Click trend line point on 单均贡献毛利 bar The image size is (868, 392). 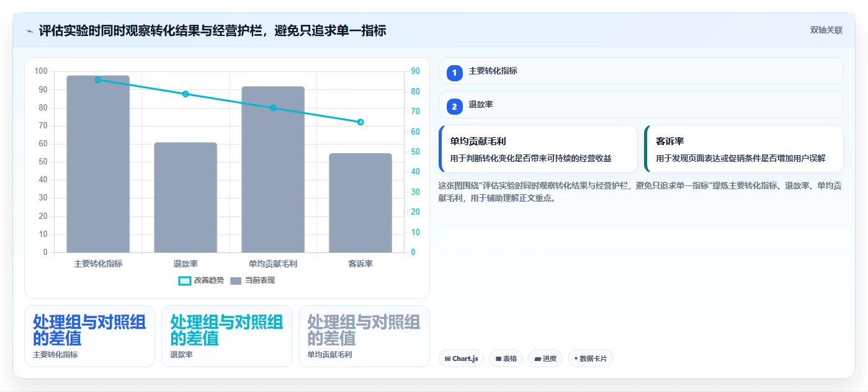coord(273,108)
